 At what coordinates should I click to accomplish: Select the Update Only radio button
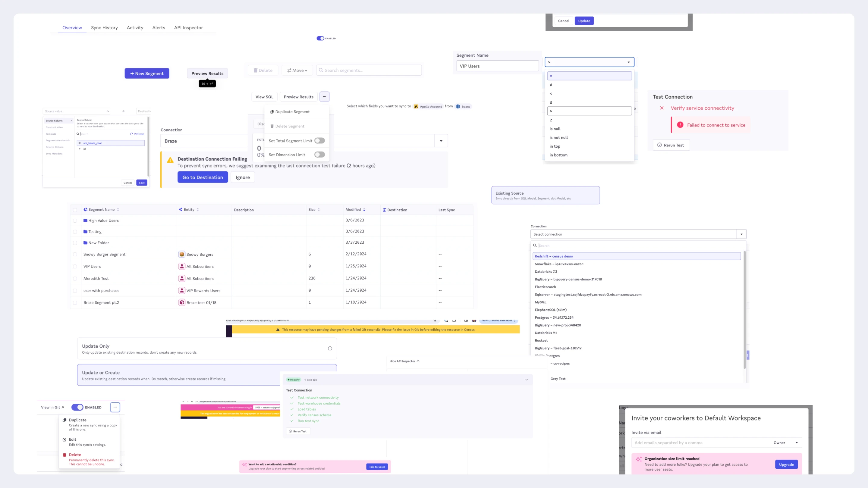[330, 349]
